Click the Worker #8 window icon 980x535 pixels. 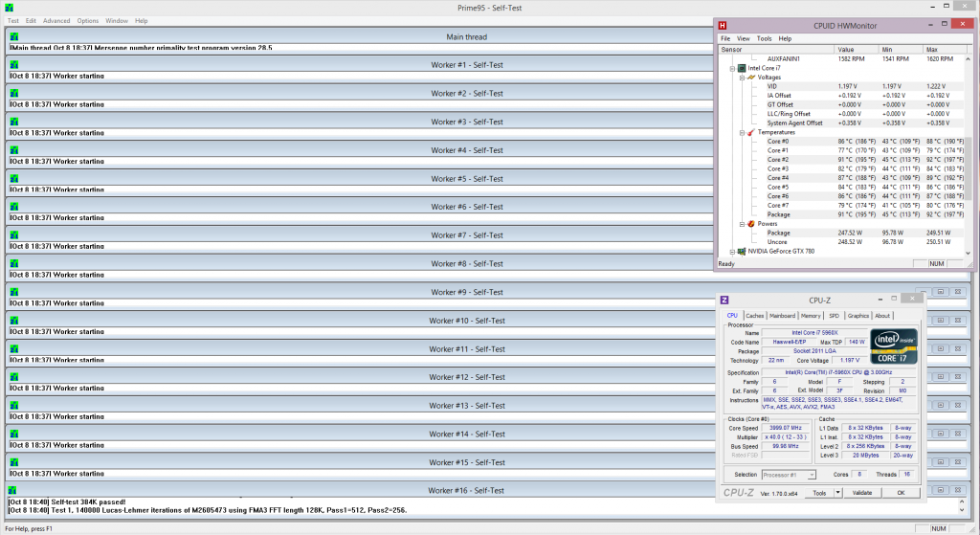(13, 264)
